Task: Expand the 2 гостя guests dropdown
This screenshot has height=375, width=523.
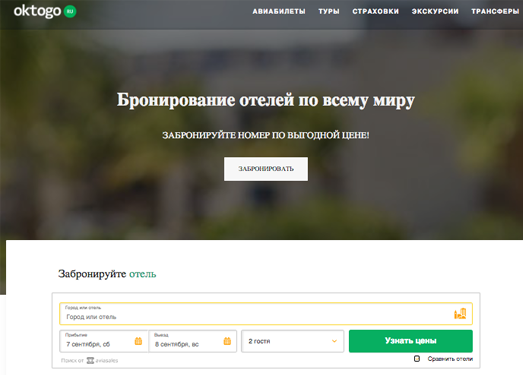Action: coord(293,341)
